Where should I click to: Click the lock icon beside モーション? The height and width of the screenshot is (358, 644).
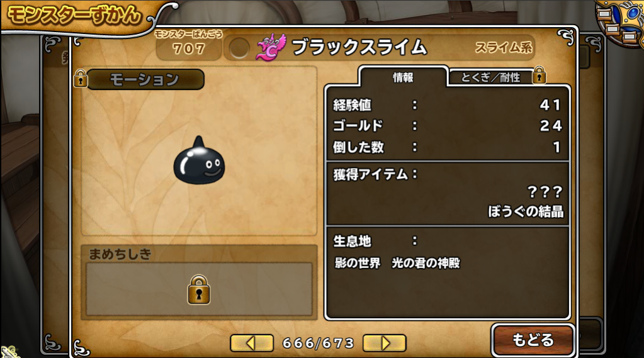[81, 78]
